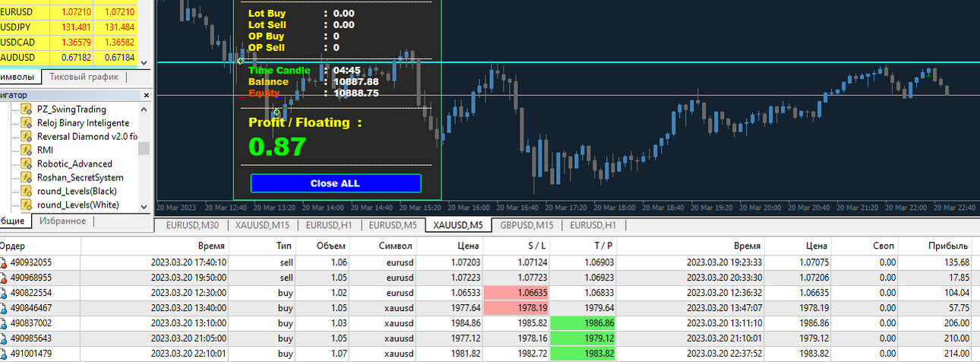Click the order icon for 490846467
The image size is (980, 362).
[5, 308]
